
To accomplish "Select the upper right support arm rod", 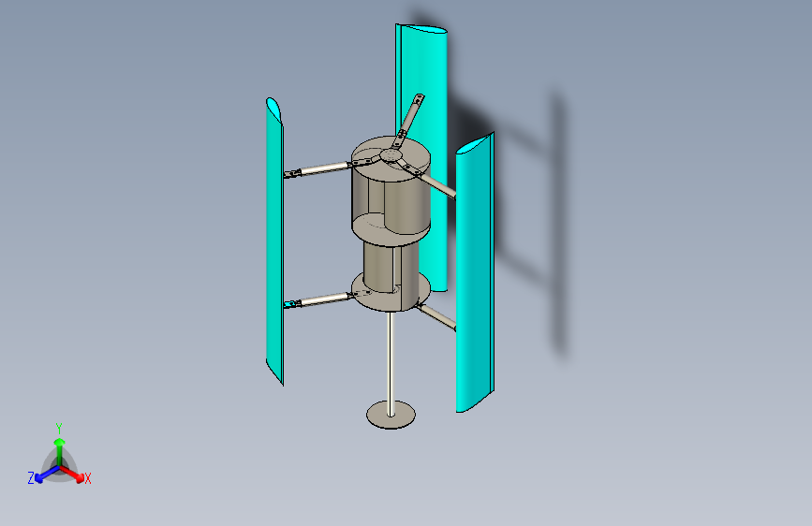I will (x=439, y=185).
